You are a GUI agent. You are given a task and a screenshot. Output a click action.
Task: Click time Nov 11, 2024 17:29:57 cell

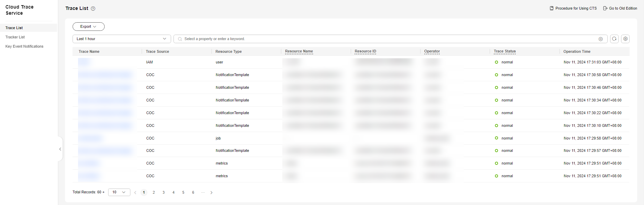(x=593, y=150)
